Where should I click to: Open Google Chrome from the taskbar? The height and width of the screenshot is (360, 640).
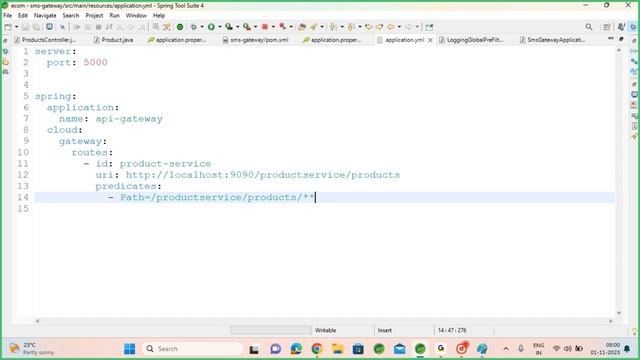tap(317, 349)
